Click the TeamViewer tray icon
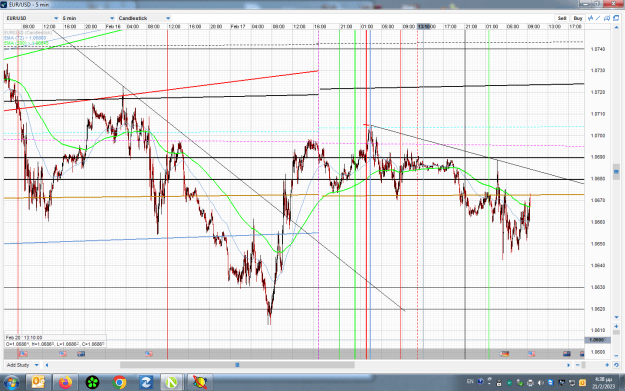Image resolution: width=625 pixels, height=391 pixels. click(x=551, y=383)
